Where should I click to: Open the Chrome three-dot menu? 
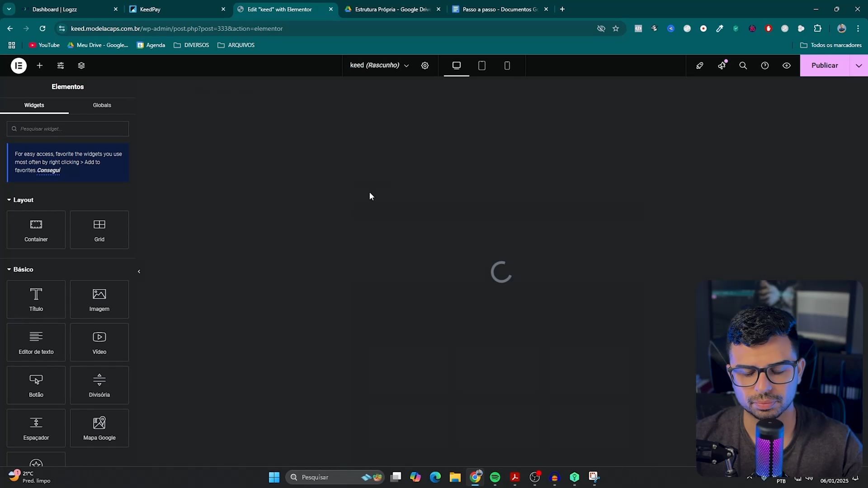coord(858,28)
